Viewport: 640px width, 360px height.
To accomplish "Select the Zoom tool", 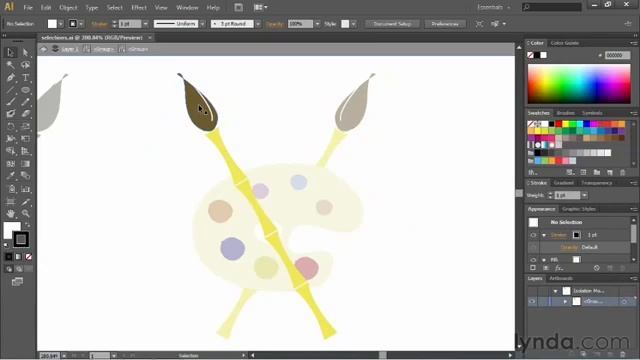I will (25, 213).
